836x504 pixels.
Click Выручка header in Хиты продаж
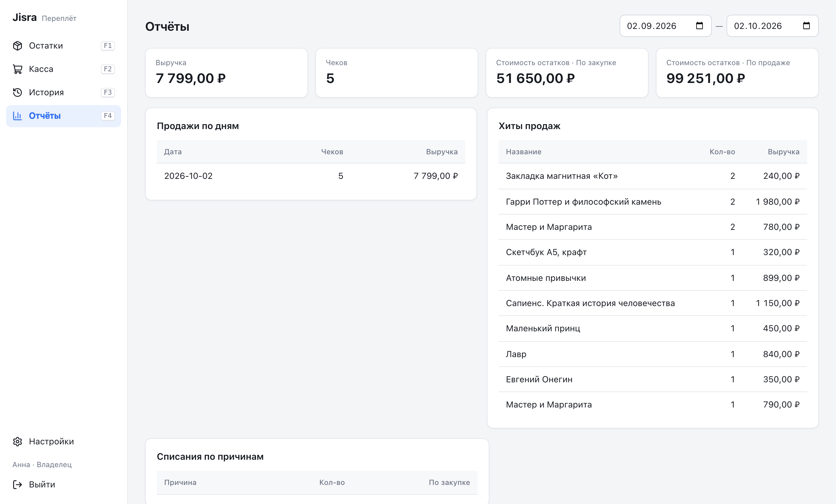tap(784, 152)
